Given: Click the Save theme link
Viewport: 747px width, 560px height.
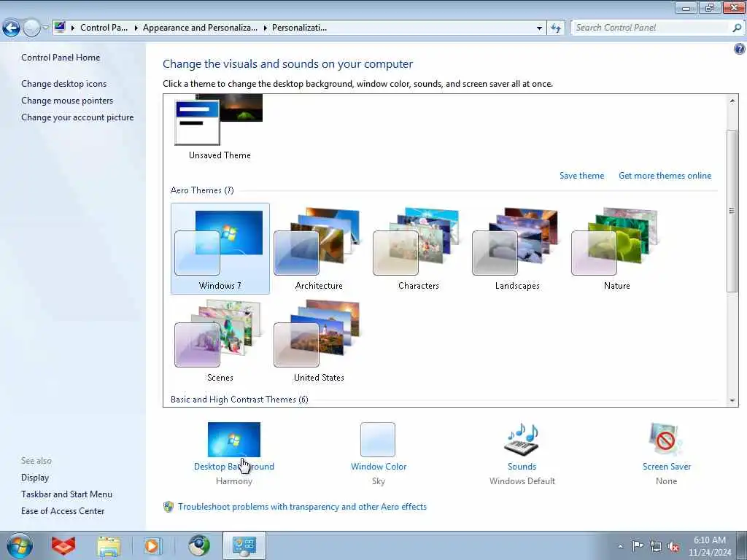Looking at the screenshot, I should pos(581,176).
